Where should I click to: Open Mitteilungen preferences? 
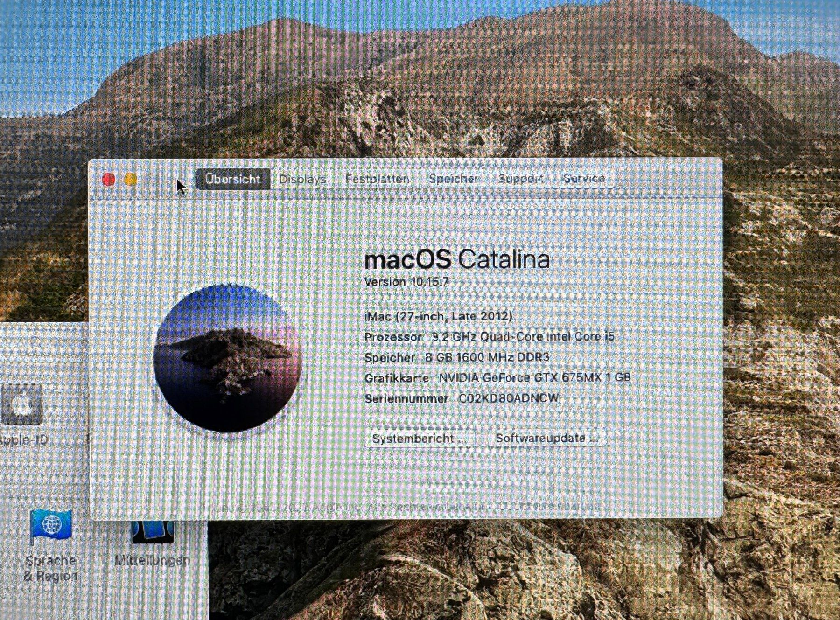(x=153, y=544)
